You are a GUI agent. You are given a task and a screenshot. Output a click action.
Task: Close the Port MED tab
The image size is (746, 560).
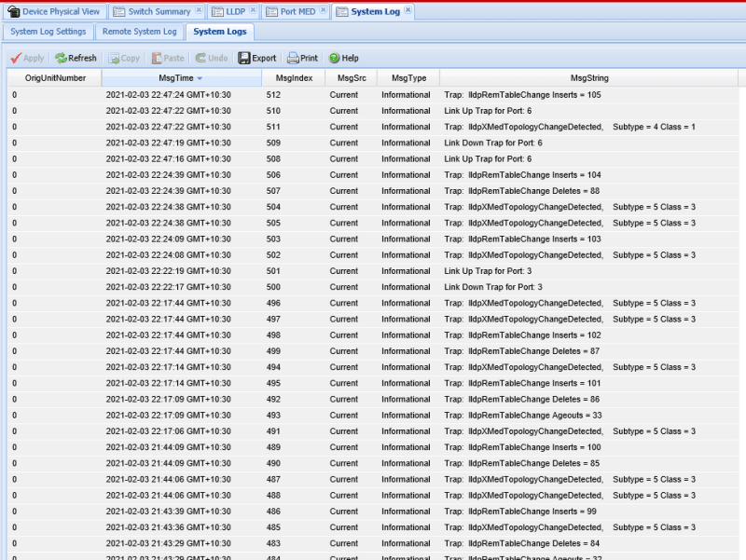click(323, 10)
